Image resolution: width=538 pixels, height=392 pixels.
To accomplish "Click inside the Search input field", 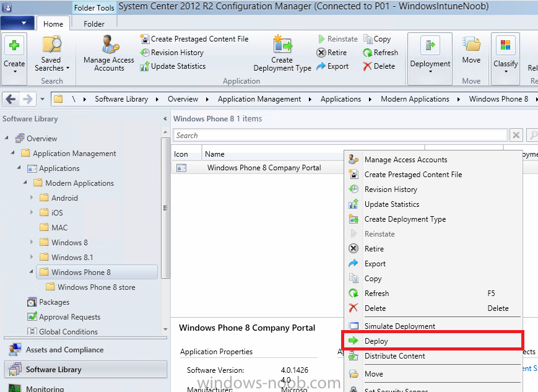I will (340, 135).
